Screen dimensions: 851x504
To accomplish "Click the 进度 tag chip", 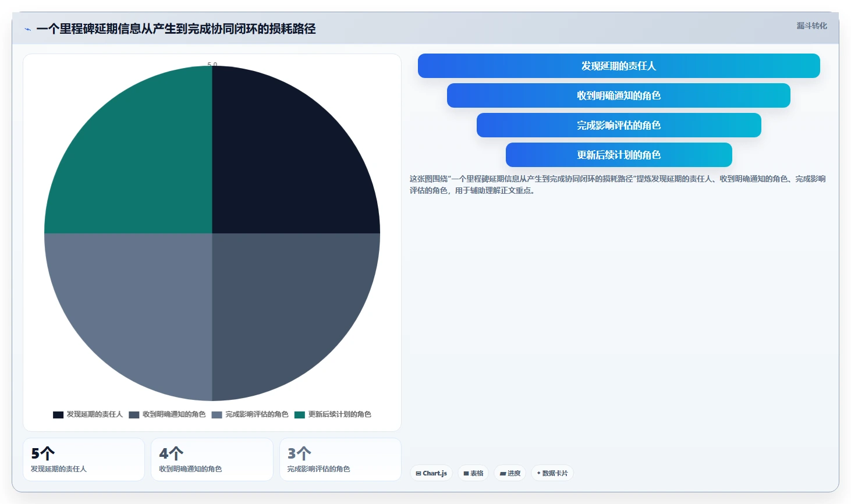I will pos(510,473).
